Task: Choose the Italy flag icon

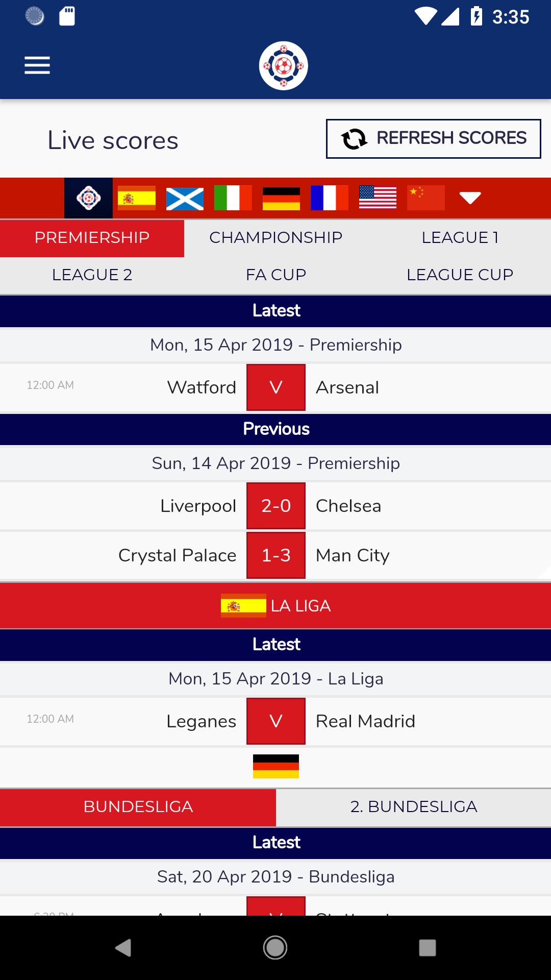Action: pyautogui.click(x=233, y=198)
